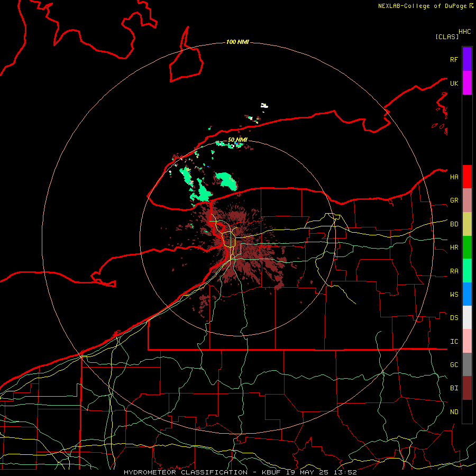476x476 pixels.
Task: Click the RF purple legend swatch
Action: click(x=467, y=59)
